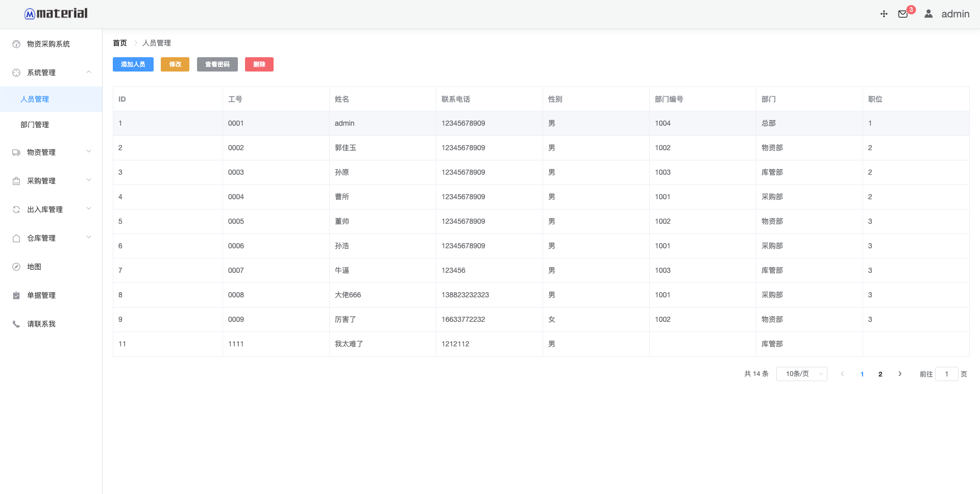980x494 pixels.
Task: Expand the 出入库管理 submenu arrow
Action: tap(89, 209)
